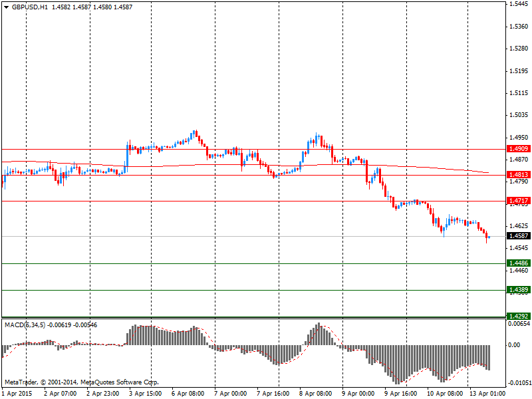Image resolution: width=532 pixels, height=399 pixels.
Task: Click the green 1.4389 price level tag
Action: (519, 289)
